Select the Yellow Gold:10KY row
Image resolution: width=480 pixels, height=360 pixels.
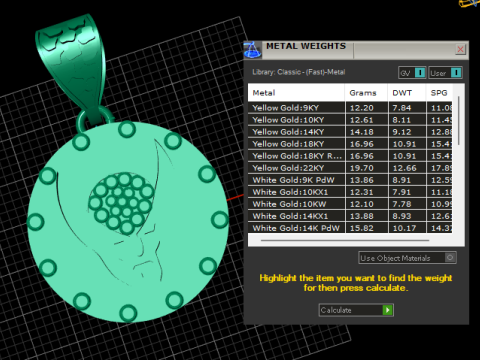(350, 120)
